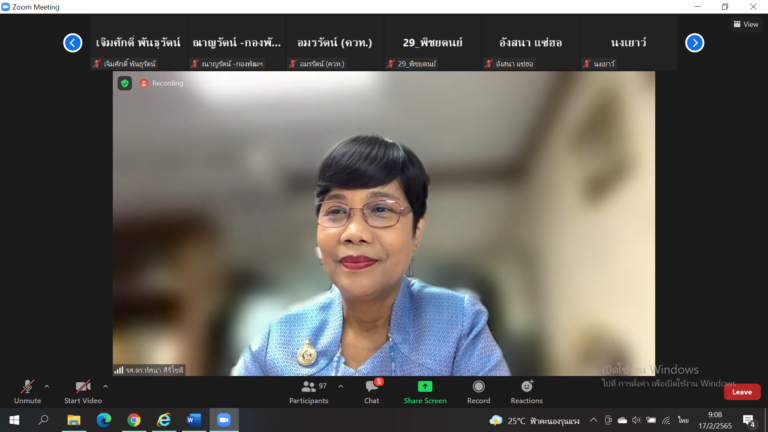768x432 pixels.
Task: Open the View layout menu
Action: point(745,24)
